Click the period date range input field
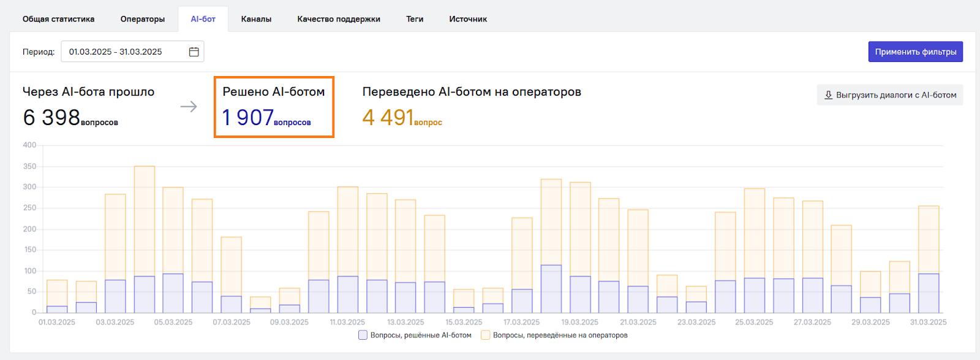Screen dimensions: 980x360 coord(132,52)
